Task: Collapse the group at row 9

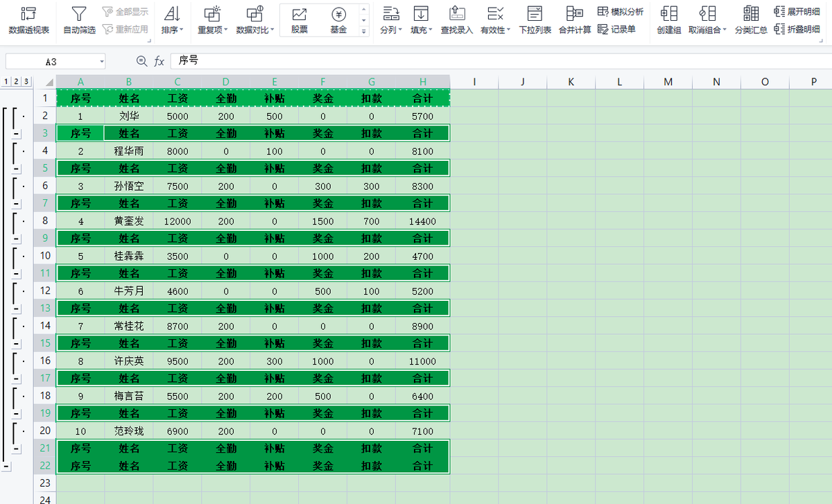Action: pos(17,239)
